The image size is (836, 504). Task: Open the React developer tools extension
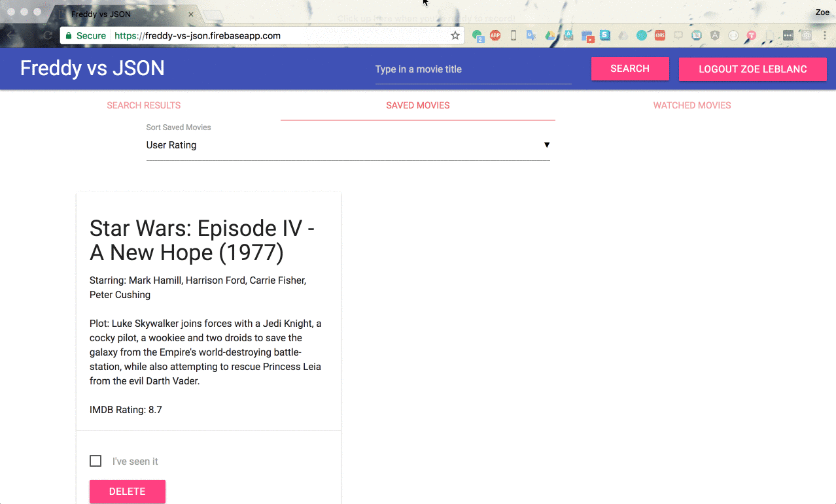pyautogui.click(x=807, y=36)
